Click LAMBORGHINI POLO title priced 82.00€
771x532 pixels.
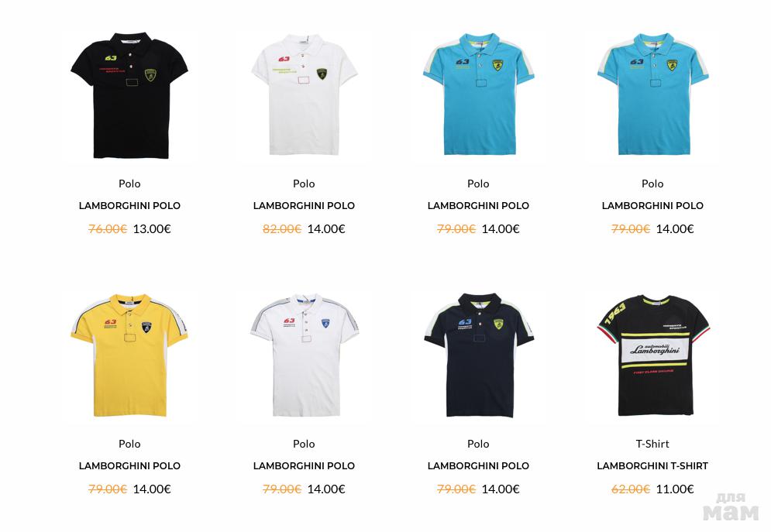click(x=304, y=206)
